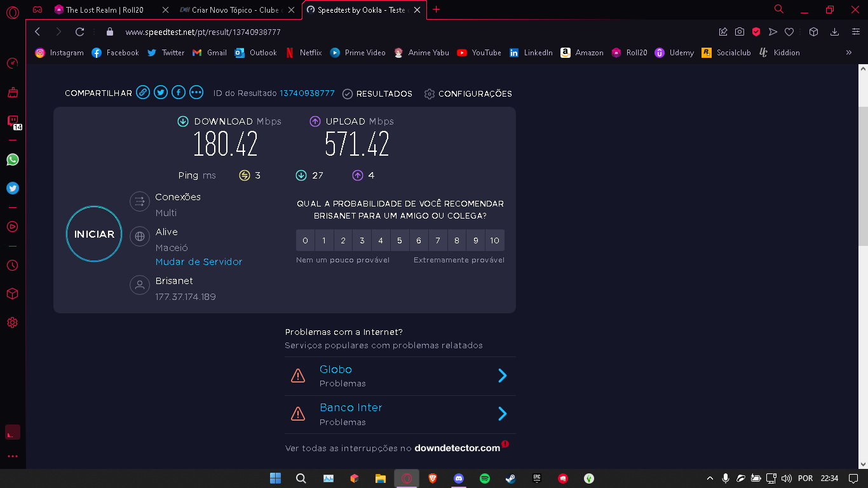Open taskbar volume control
Image resolution: width=868 pixels, height=488 pixels.
[x=787, y=478]
